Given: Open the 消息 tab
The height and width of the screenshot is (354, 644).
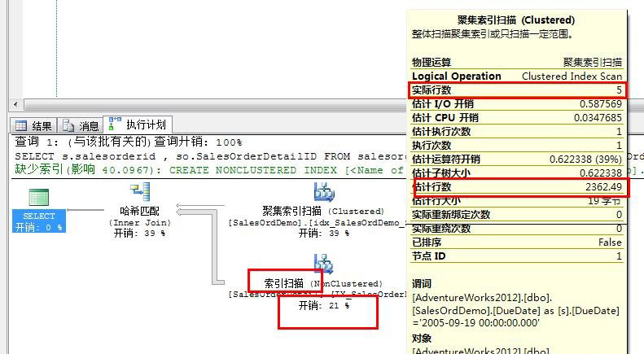Looking at the screenshot, I should point(81,125).
